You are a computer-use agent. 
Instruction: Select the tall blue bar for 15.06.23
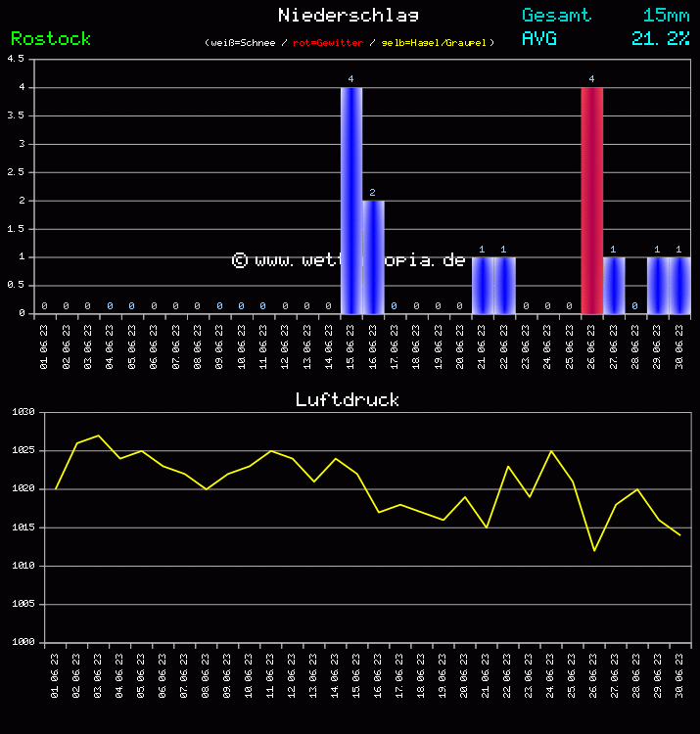351,201
